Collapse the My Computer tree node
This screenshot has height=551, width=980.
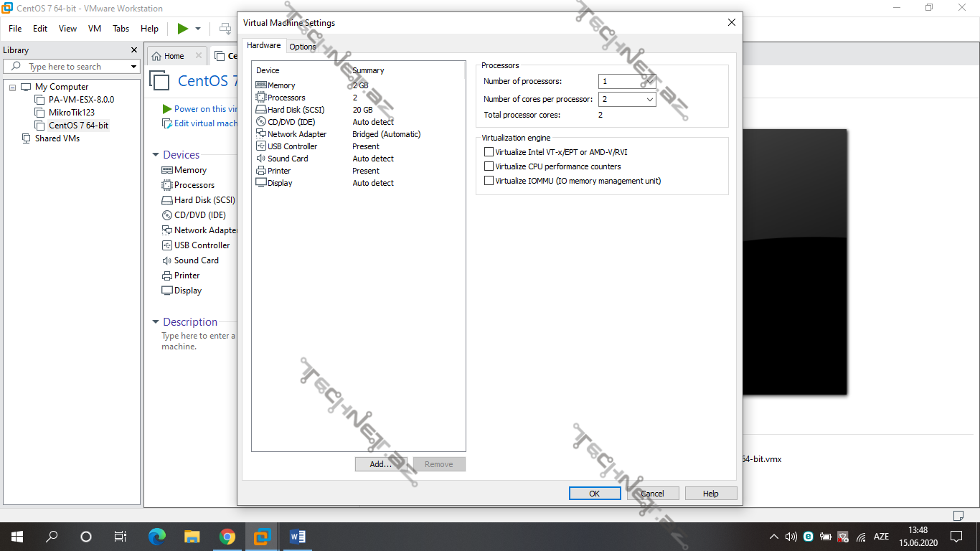pyautogui.click(x=13, y=87)
